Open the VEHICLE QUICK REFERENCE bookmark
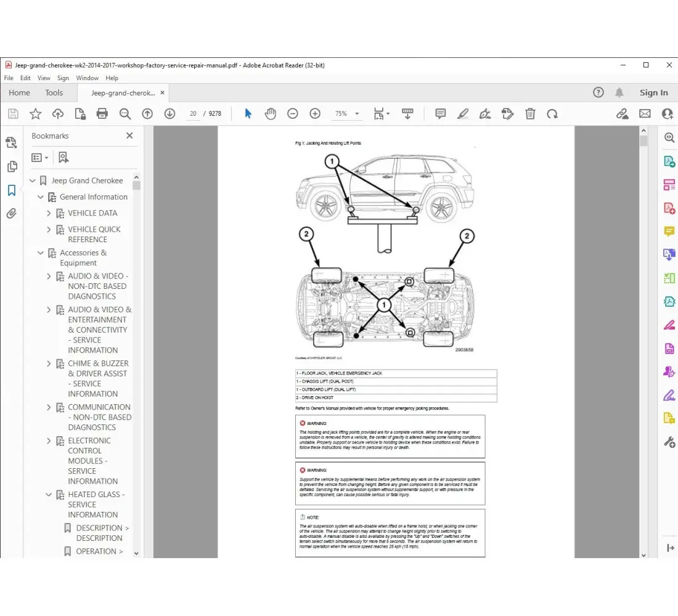Viewport: 678px width, 616px height. coord(94,234)
